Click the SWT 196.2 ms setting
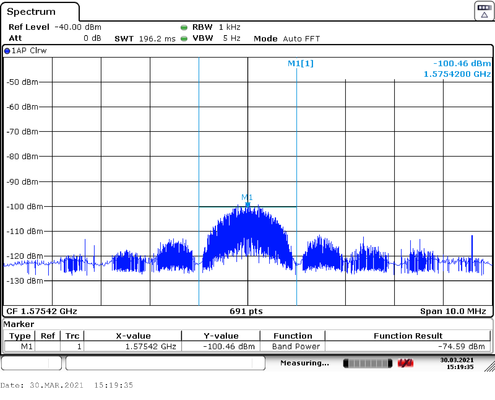Image resolution: width=495 pixels, height=400 pixels. pyautogui.click(x=145, y=39)
